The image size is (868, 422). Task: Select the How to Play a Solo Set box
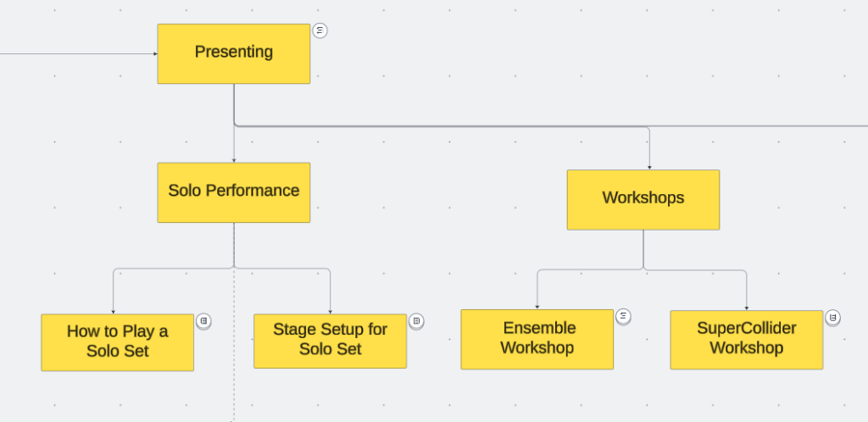tap(117, 341)
